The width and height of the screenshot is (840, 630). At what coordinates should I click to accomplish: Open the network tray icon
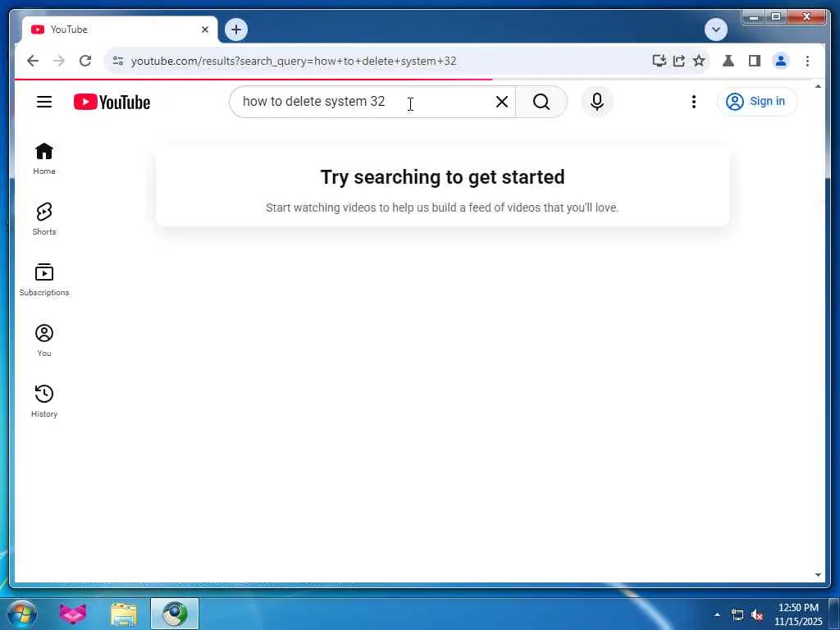[737, 615]
